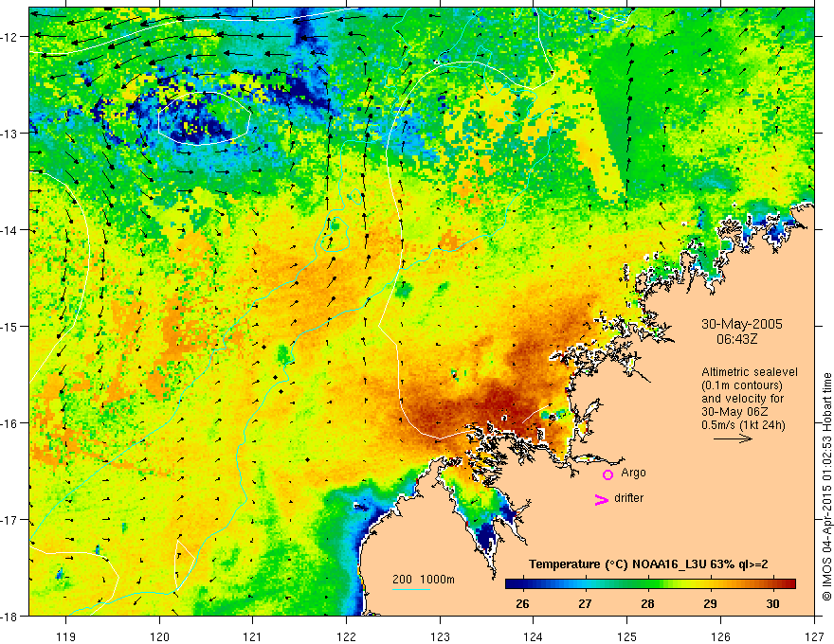
Task: Click the magenta Argo circle legend symbol
Action: [x=607, y=474]
